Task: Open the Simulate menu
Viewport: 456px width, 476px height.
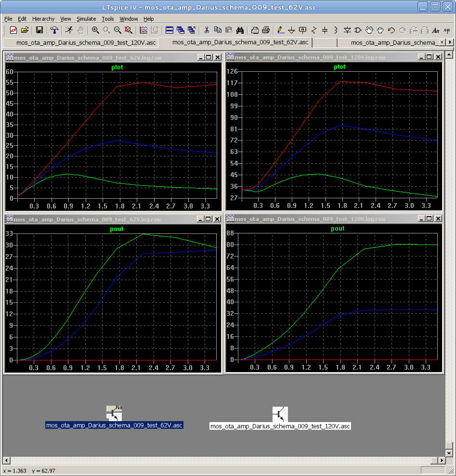Action: coord(86,19)
